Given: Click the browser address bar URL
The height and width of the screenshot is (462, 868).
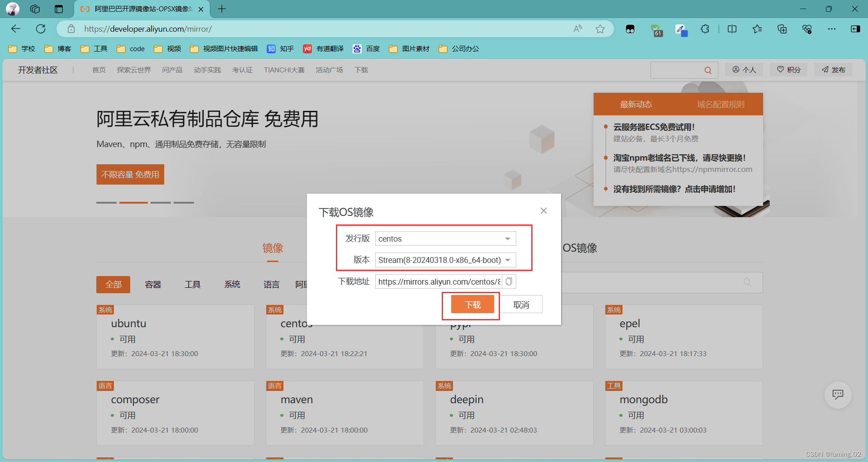Looking at the screenshot, I should (x=148, y=29).
